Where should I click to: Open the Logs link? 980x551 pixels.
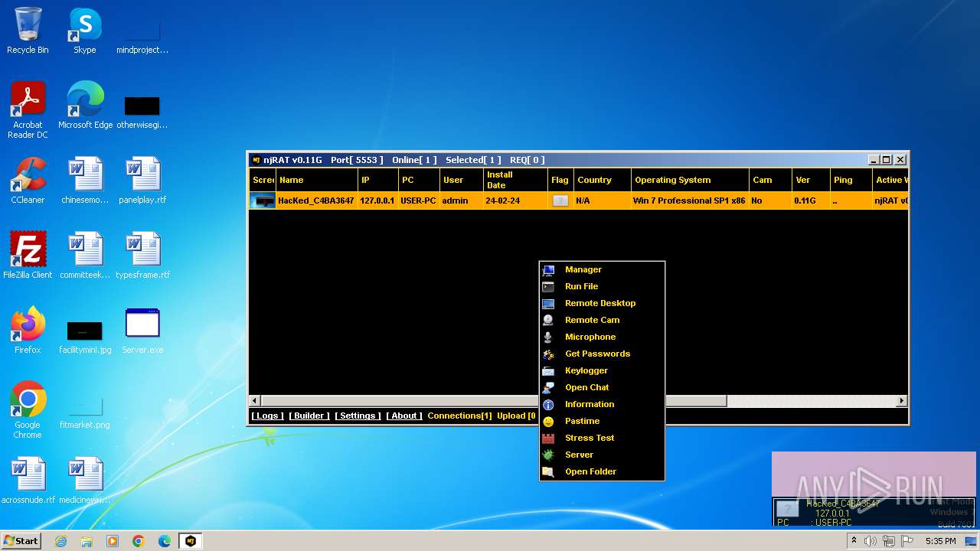(267, 416)
